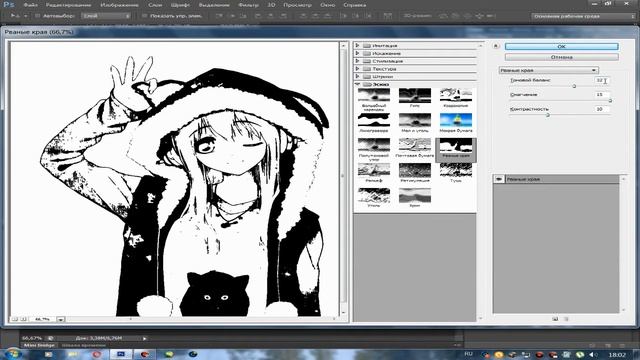Click the status bar document info arrow

144,338
